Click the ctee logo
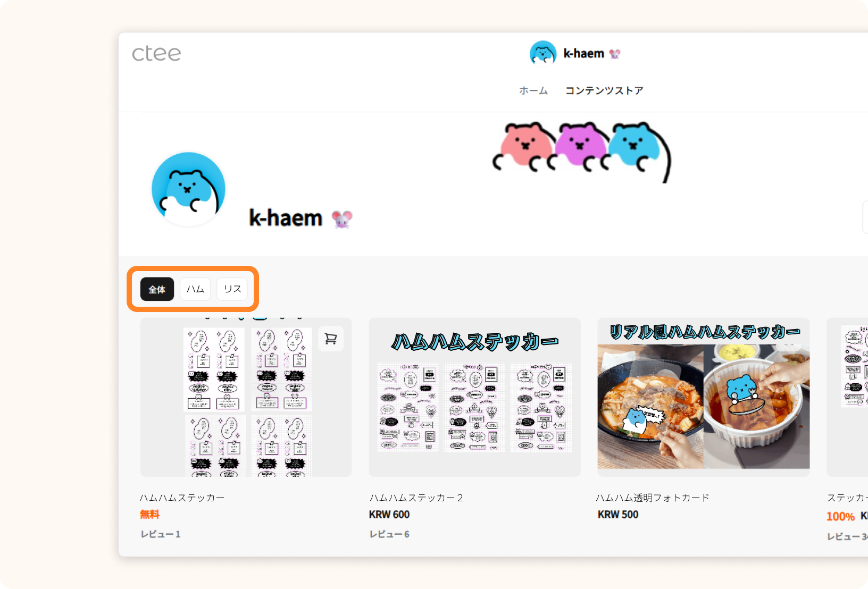 coord(156,53)
